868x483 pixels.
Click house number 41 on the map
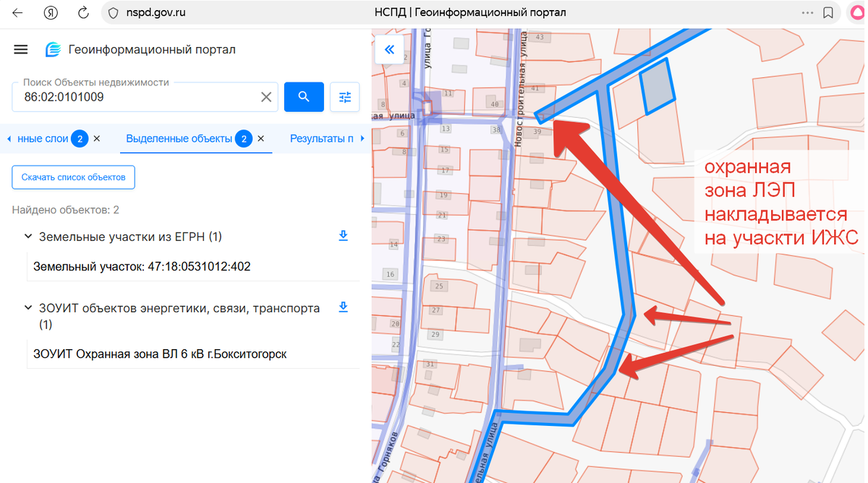pos(535,88)
